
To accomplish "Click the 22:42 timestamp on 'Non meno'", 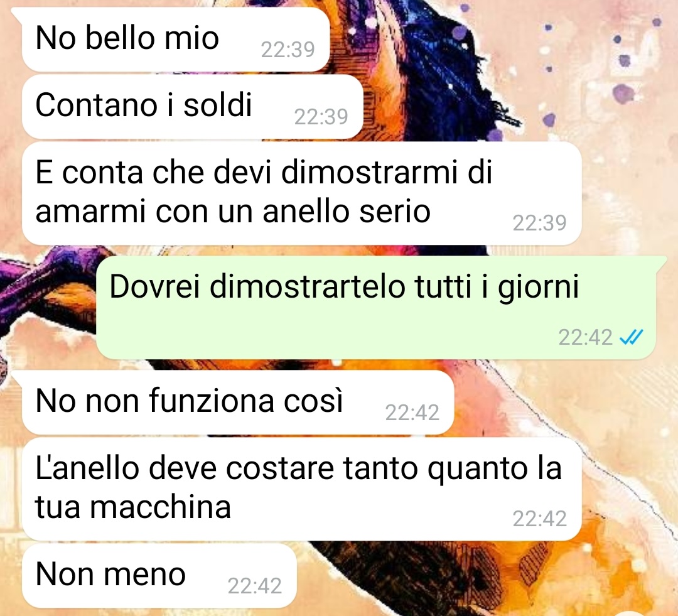I will [x=255, y=586].
